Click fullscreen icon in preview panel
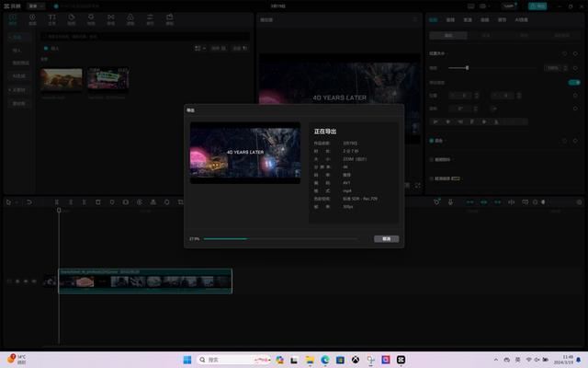Image resolution: width=588 pixels, height=368 pixels. 418,185
